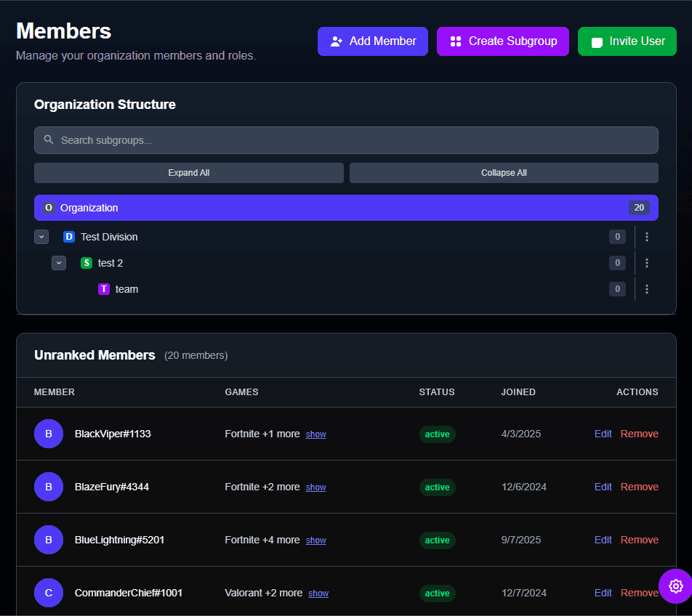Remove member BlazeFury#4344
Screen dimensions: 692x616
pos(639,487)
